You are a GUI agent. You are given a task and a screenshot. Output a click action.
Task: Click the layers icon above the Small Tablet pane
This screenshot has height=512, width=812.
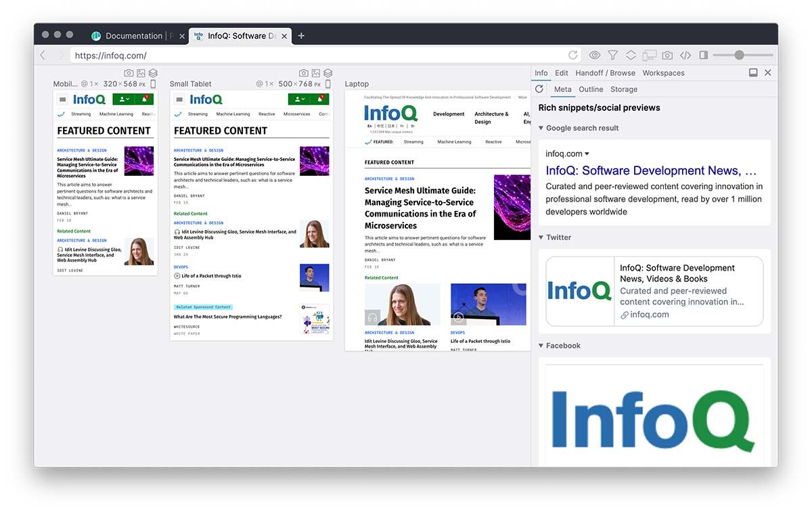click(x=328, y=73)
